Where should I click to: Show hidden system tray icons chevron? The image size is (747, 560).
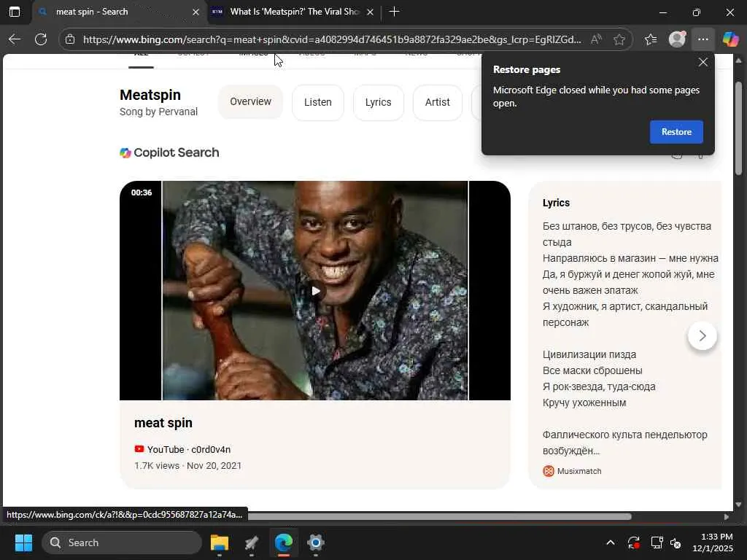tap(611, 542)
